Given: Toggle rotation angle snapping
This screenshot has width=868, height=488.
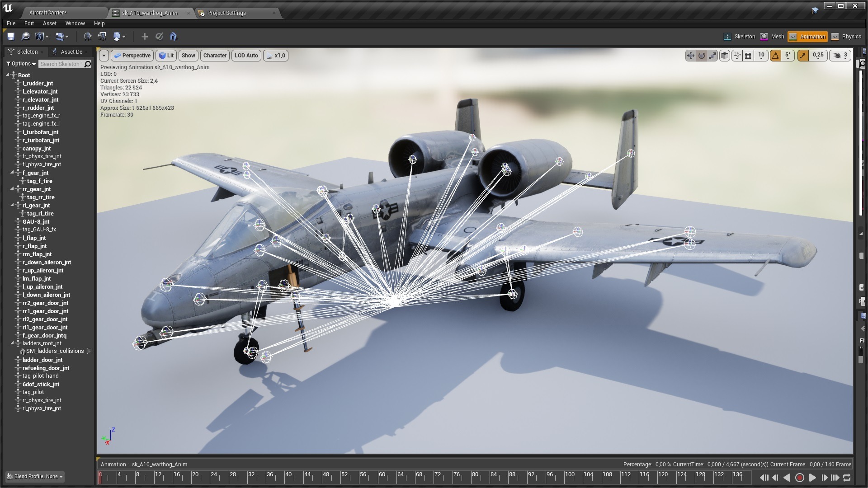Looking at the screenshot, I should click(776, 56).
